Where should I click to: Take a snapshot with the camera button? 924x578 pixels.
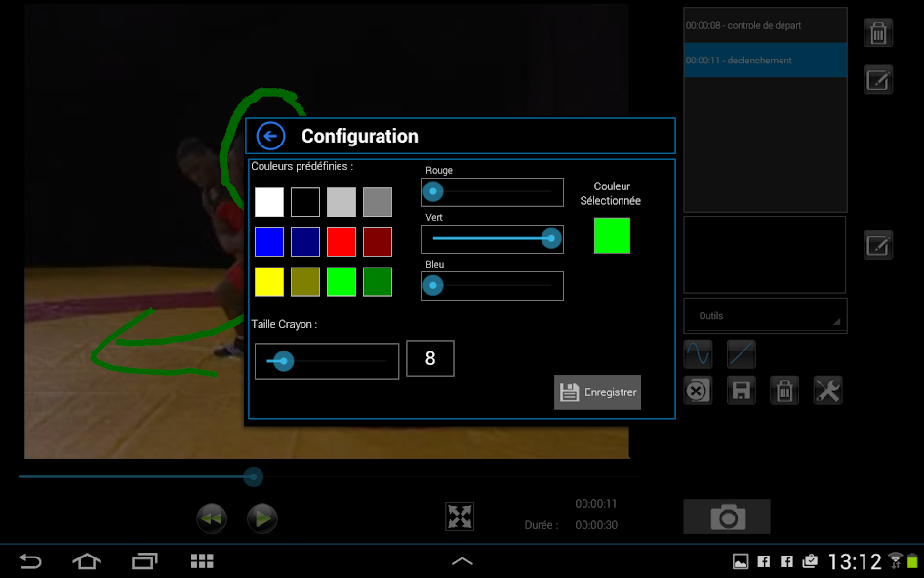click(727, 516)
